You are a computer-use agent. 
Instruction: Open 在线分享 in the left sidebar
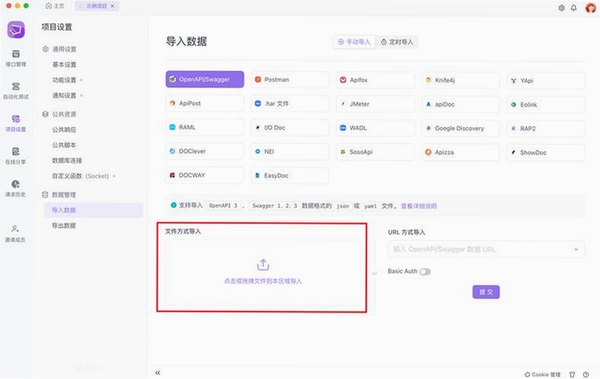tap(16, 156)
